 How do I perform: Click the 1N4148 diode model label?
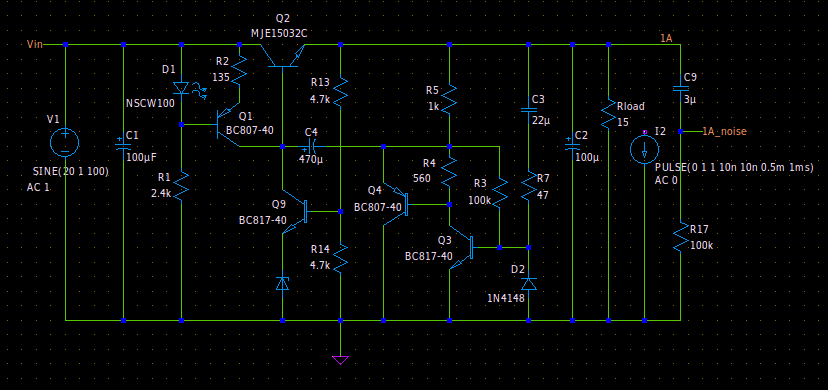point(505,298)
